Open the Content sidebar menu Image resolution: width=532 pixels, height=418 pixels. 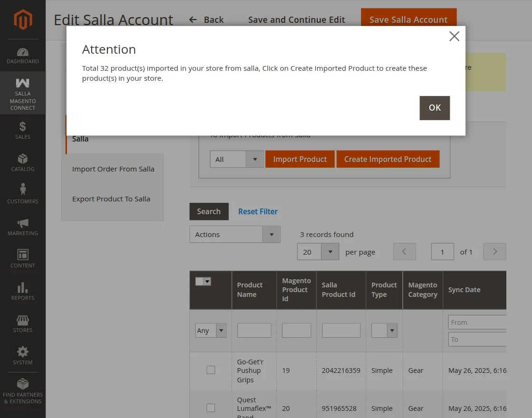coord(23,259)
